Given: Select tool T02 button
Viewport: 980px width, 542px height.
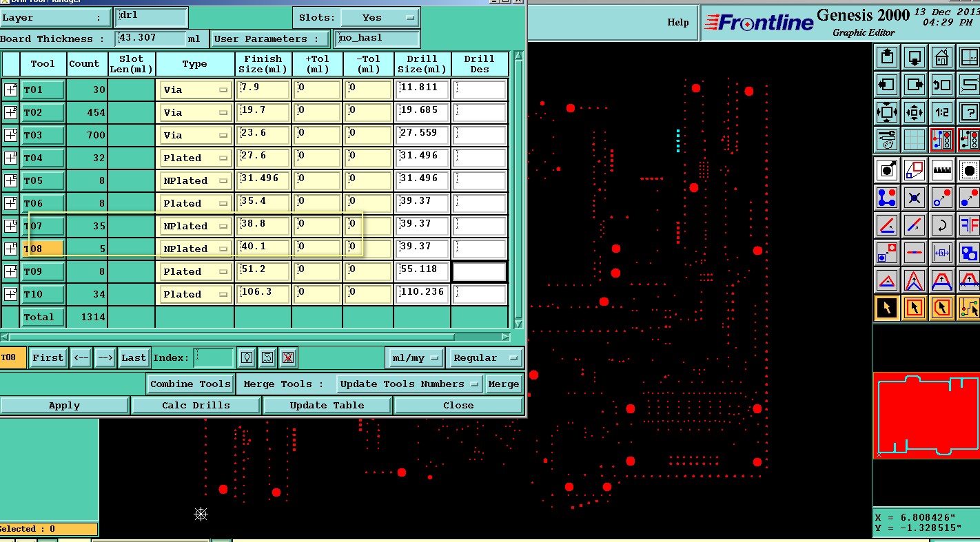Looking at the screenshot, I should point(43,112).
